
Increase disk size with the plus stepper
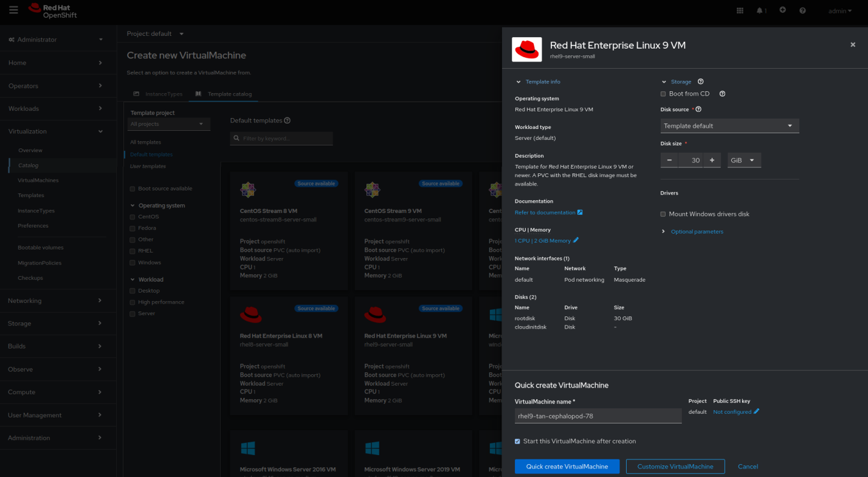tap(712, 159)
